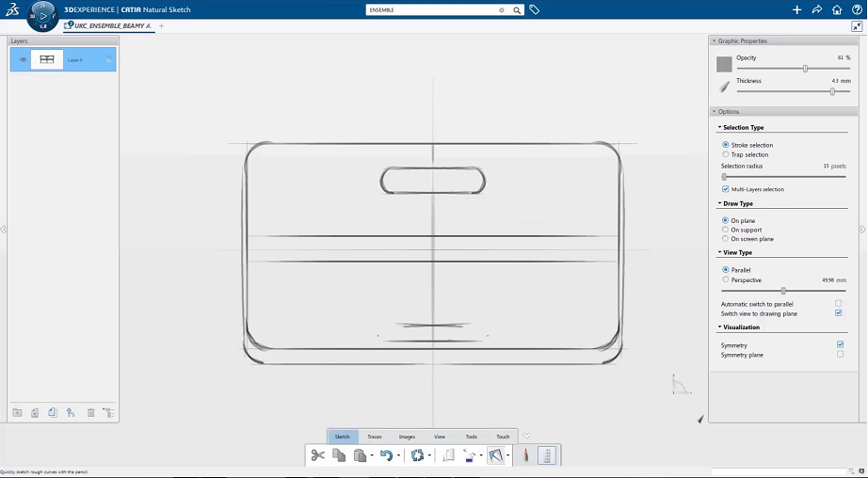Click the Help question mark icon
868x478 pixels.
click(857, 9)
